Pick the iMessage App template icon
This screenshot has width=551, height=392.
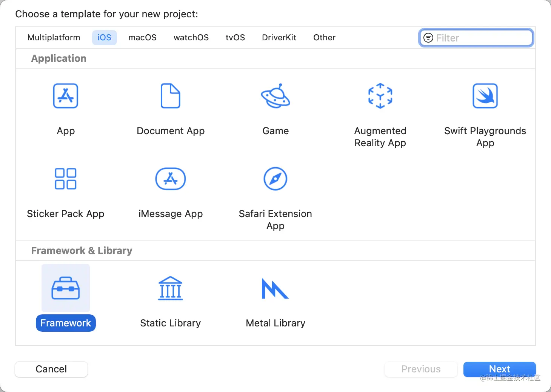pos(171,179)
